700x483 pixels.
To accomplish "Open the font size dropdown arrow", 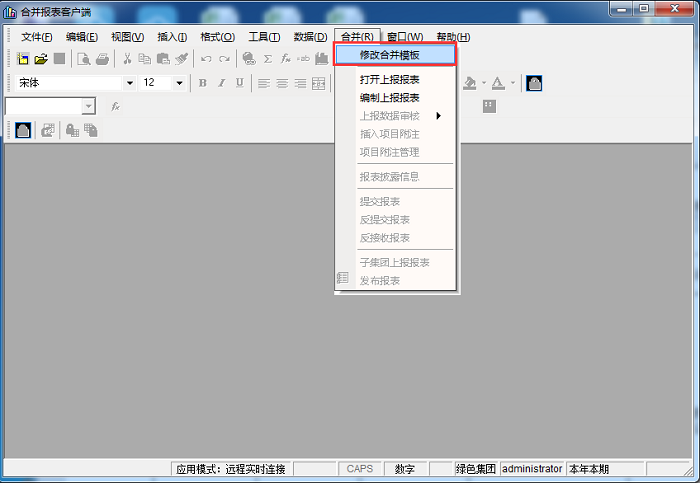I will 179,83.
